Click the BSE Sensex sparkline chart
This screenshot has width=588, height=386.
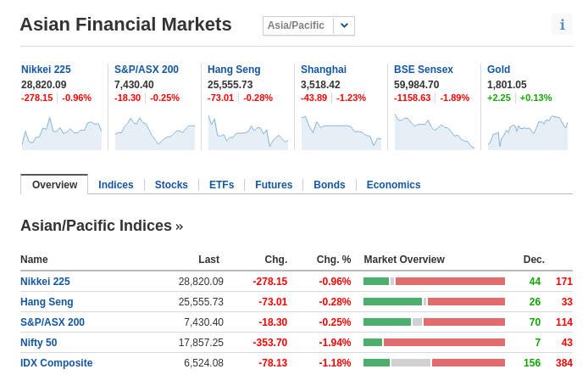[x=435, y=132]
